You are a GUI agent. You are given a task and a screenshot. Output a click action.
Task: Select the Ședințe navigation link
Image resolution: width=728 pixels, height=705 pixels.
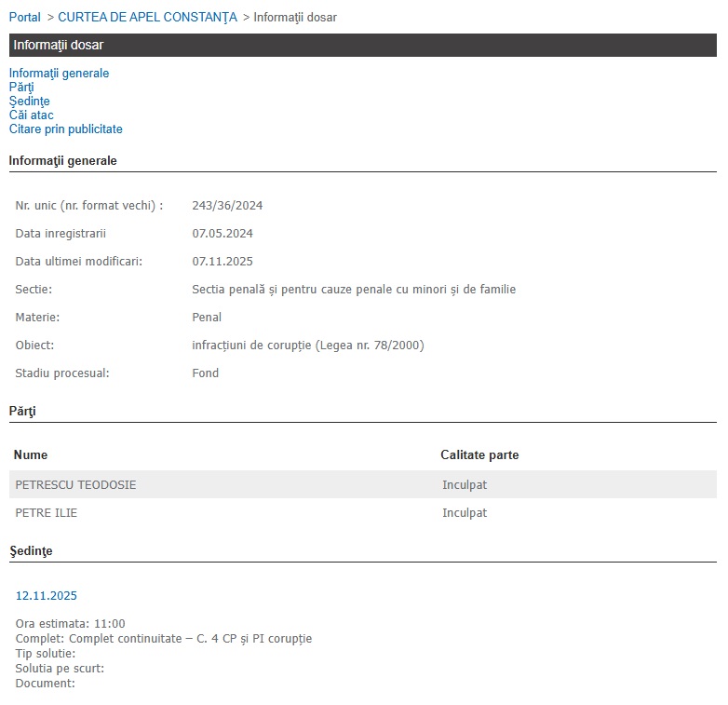(29, 101)
